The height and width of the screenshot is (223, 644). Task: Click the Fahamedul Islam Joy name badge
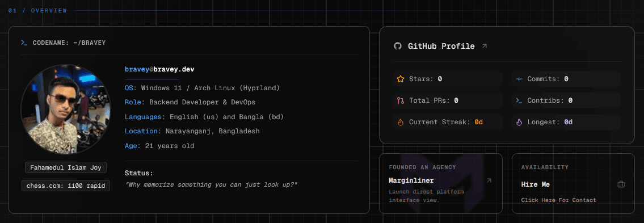point(66,167)
